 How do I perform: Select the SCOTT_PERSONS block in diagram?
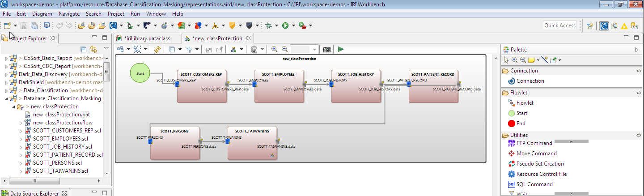(x=175, y=143)
